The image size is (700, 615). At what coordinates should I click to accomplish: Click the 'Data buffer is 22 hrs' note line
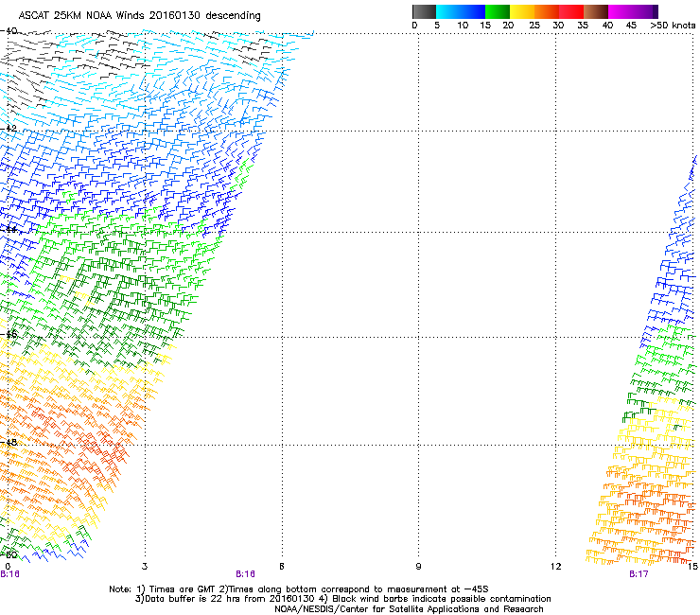click(x=342, y=599)
